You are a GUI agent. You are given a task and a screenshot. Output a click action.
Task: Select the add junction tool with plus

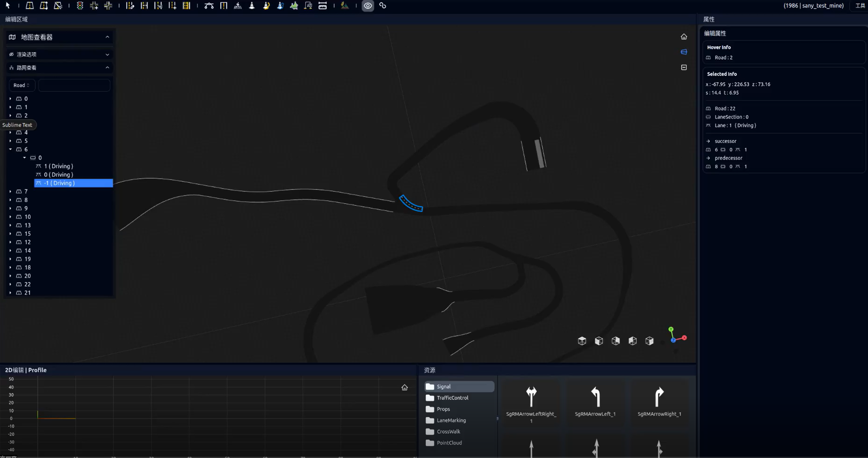point(94,6)
